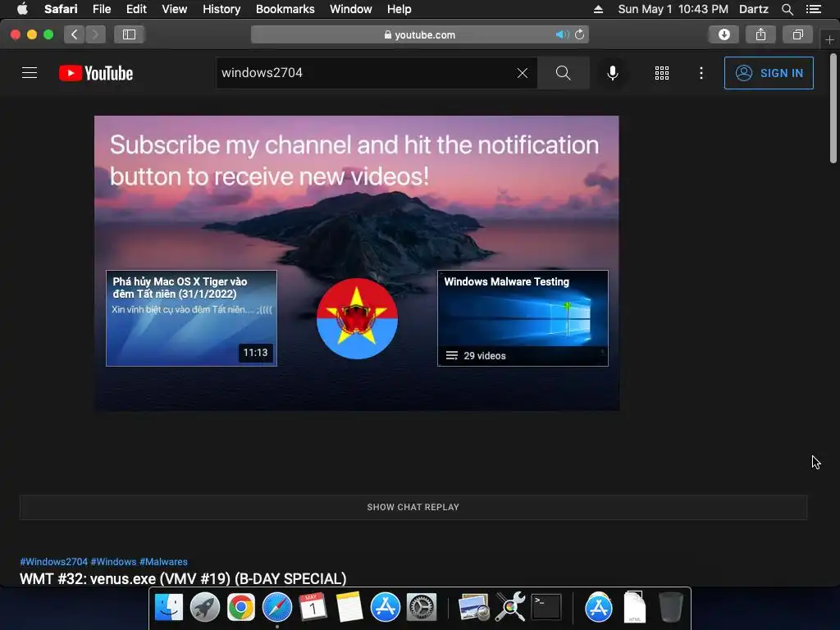
Task: Open Spotlight search in the menu bar
Action: [787, 9]
